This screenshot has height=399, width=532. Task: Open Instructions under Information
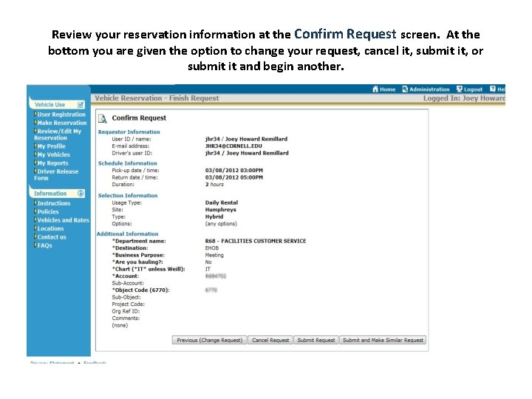point(54,203)
